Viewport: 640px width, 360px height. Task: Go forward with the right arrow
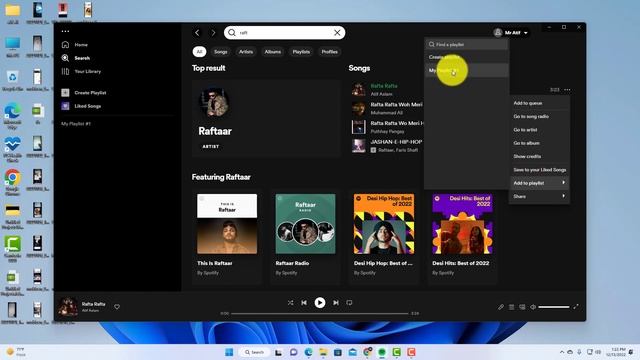point(213,33)
